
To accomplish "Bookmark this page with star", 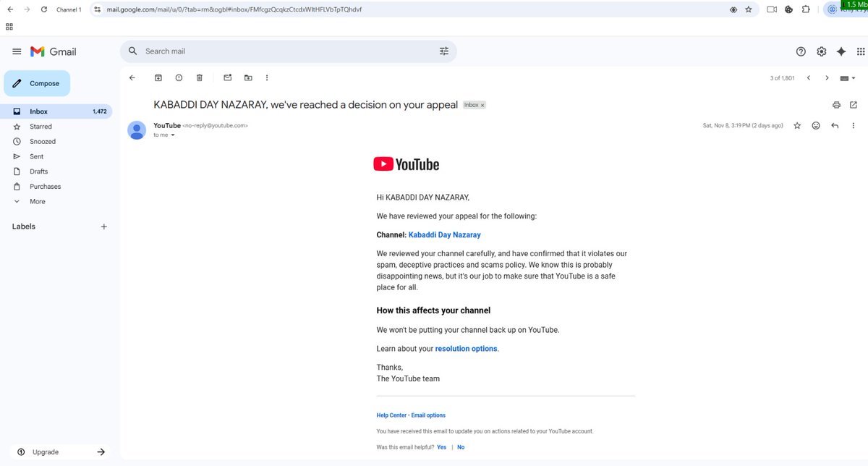I will coord(749,9).
